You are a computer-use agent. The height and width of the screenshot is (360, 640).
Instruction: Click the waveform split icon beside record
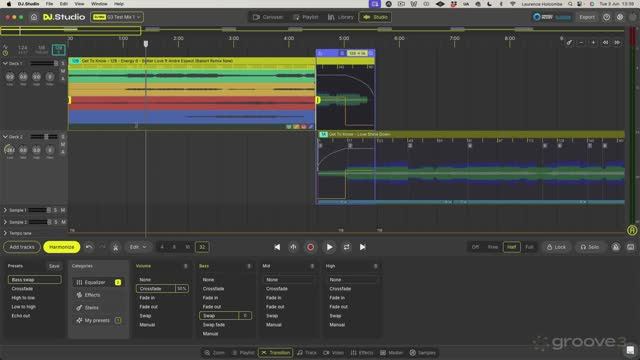[x=293, y=247]
